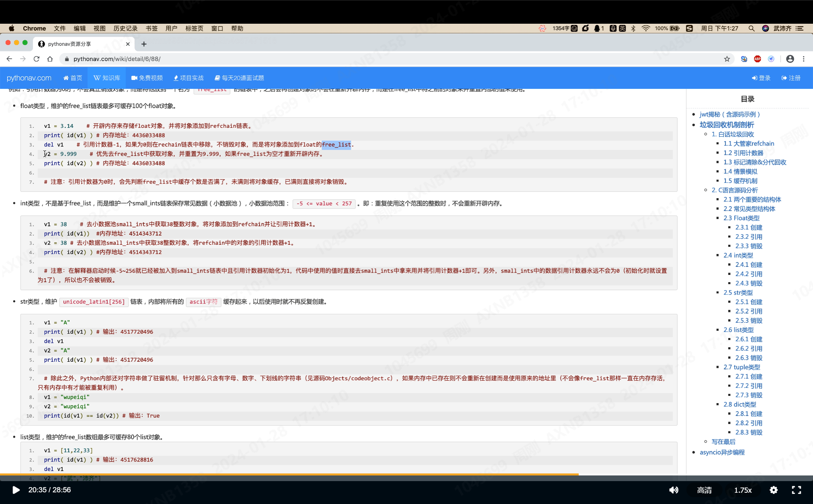Screen dimensions: 813x504
Task: Play the video
Action: pyautogui.click(x=16, y=490)
